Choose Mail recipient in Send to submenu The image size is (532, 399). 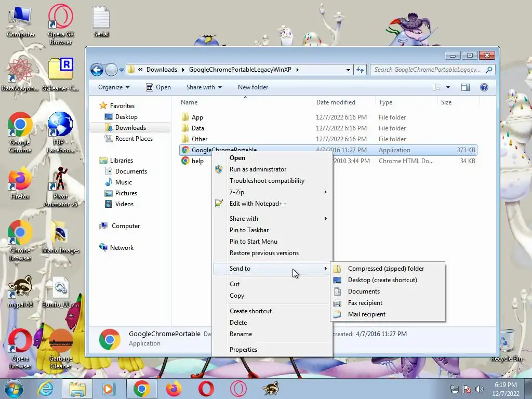coord(388,314)
